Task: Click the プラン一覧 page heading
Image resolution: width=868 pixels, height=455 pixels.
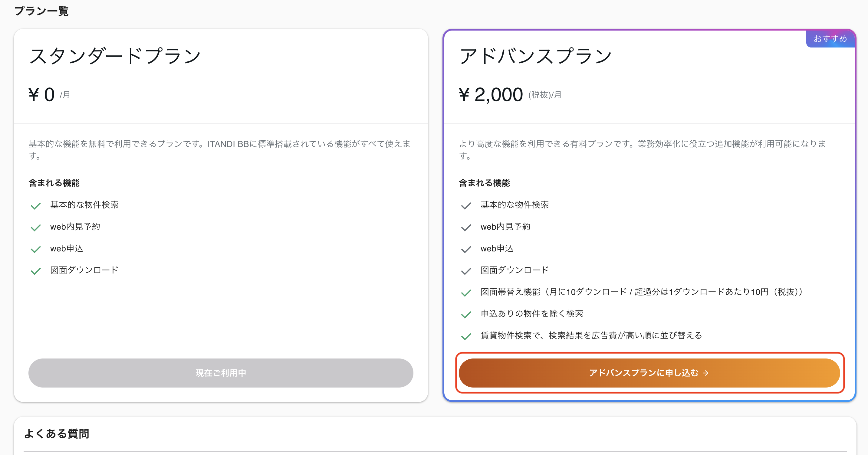Action: coord(41,11)
